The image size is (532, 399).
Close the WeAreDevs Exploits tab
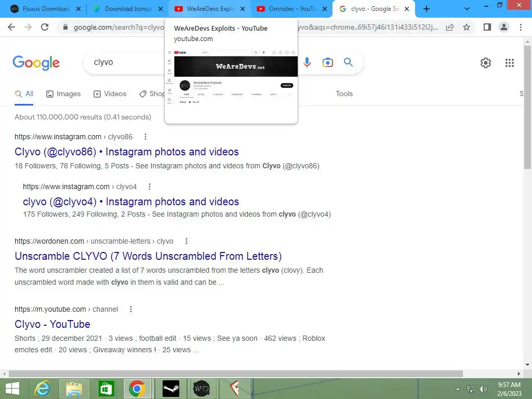243,9
